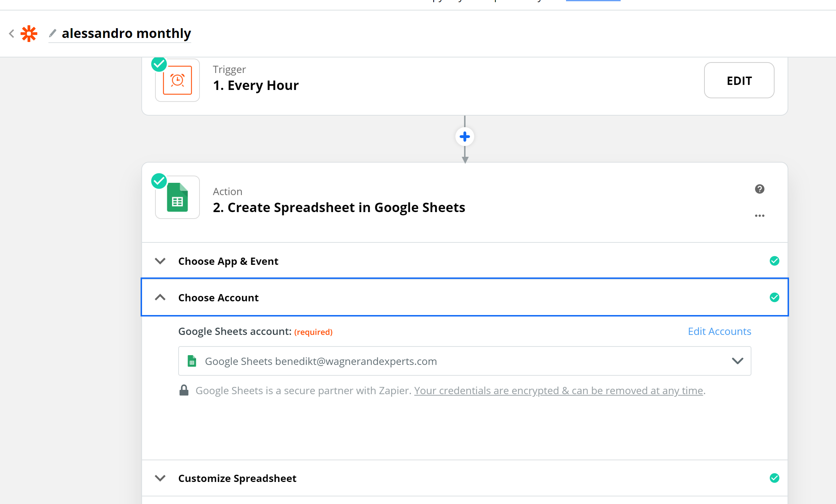Click the Customize Spreadsheet status checkmark
The image size is (836, 504).
[775, 478]
